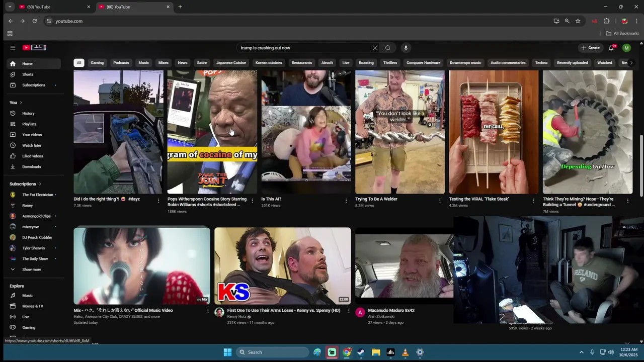Open Watch later list
Image resolution: width=644 pixels, height=362 pixels.
coord(33,145)
